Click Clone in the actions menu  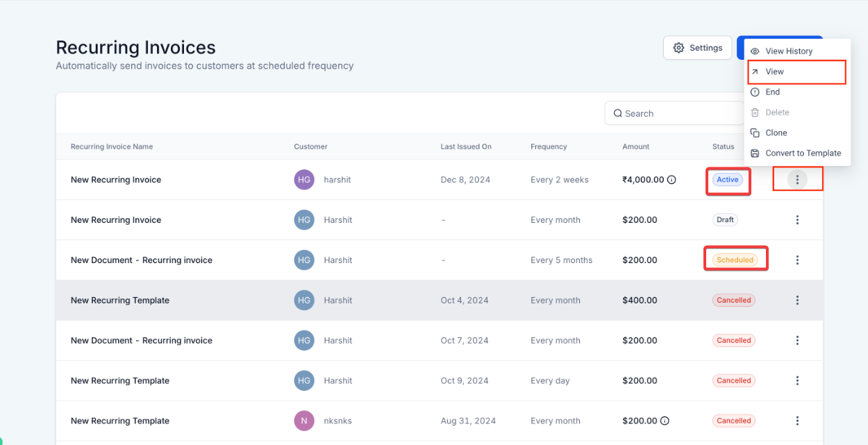pyautogui.click(x=776, y=133)
